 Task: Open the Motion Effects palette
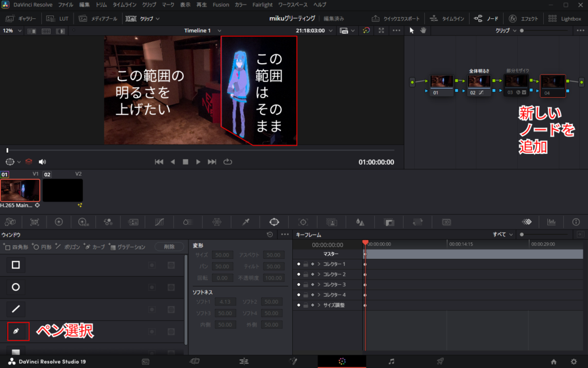pos(133,222)
